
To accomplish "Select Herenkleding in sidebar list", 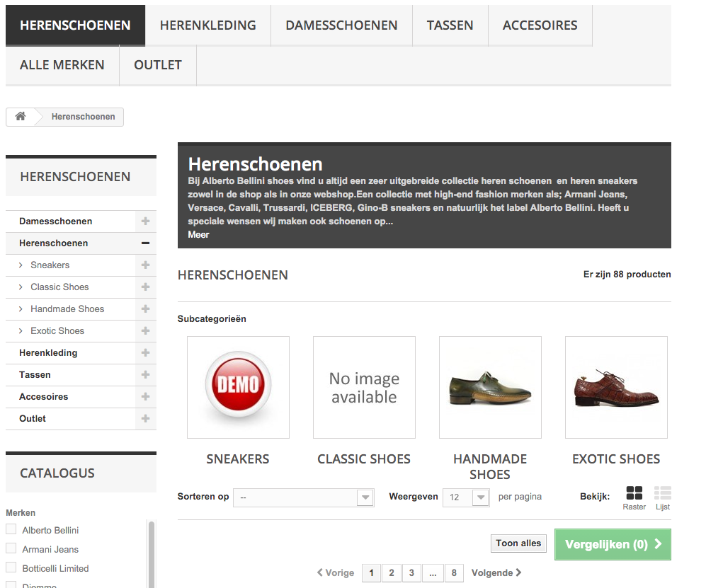I will [48, 352].
